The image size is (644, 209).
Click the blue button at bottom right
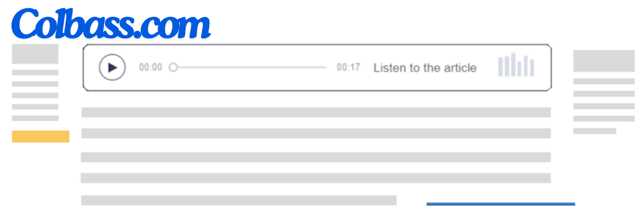click(501, 205)
